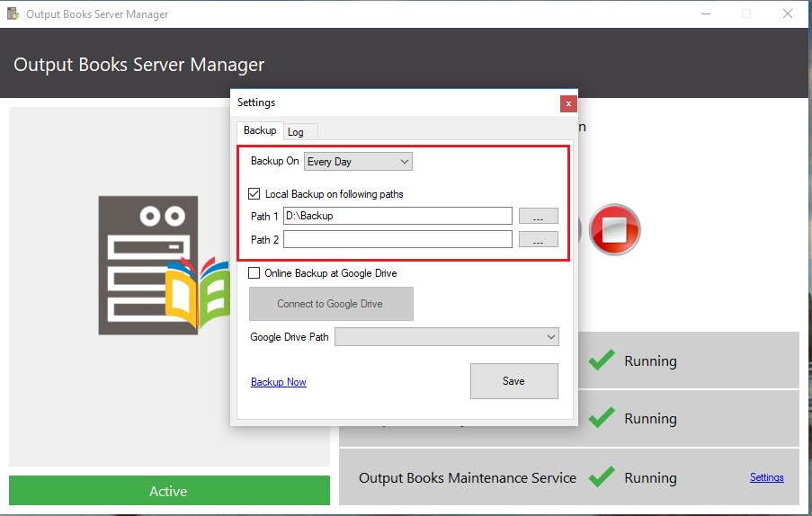Viewport: 812px width, 516px height.
Task: Browse for Path 1 folder
Action: click(538, 216)
